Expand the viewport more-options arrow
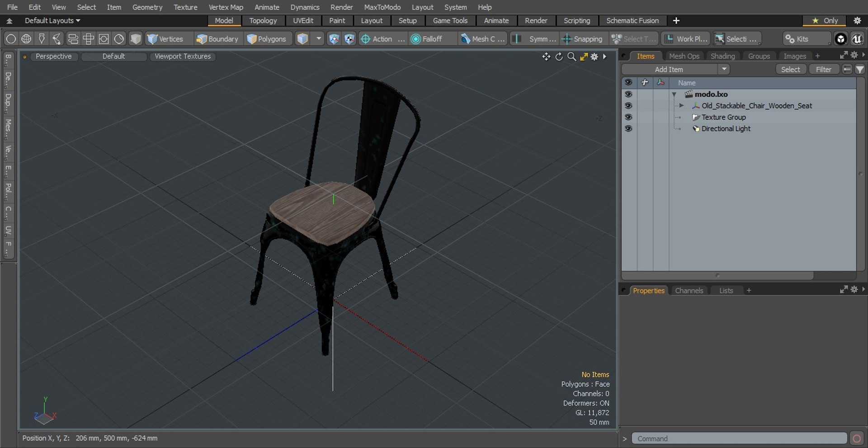 click(x=604, y=57)
